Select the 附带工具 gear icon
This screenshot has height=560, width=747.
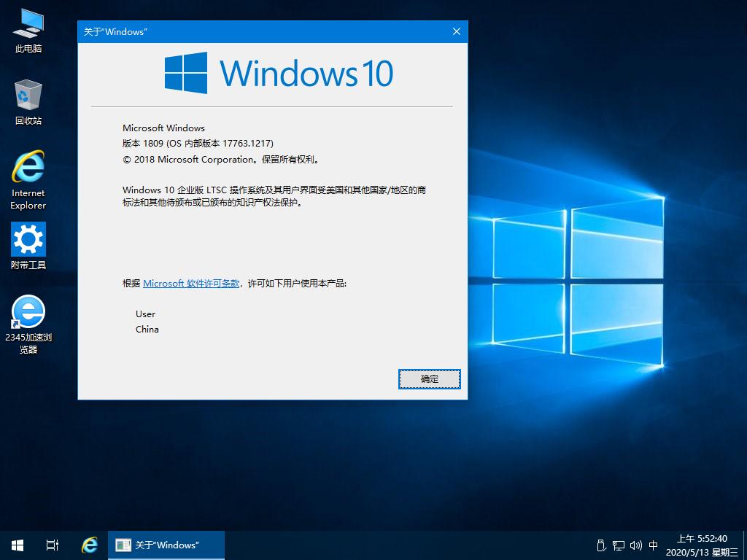point(28,246)
